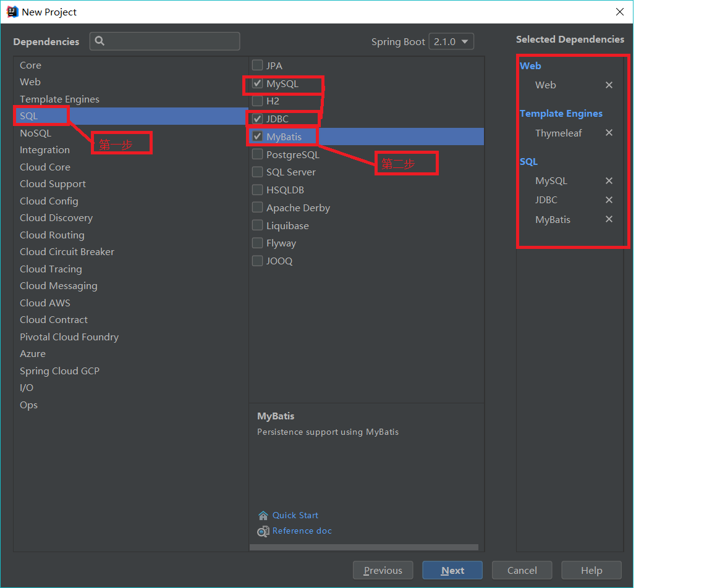Click Next to continue
Screen dimensions: 712x588
click(x=452, y=570)
